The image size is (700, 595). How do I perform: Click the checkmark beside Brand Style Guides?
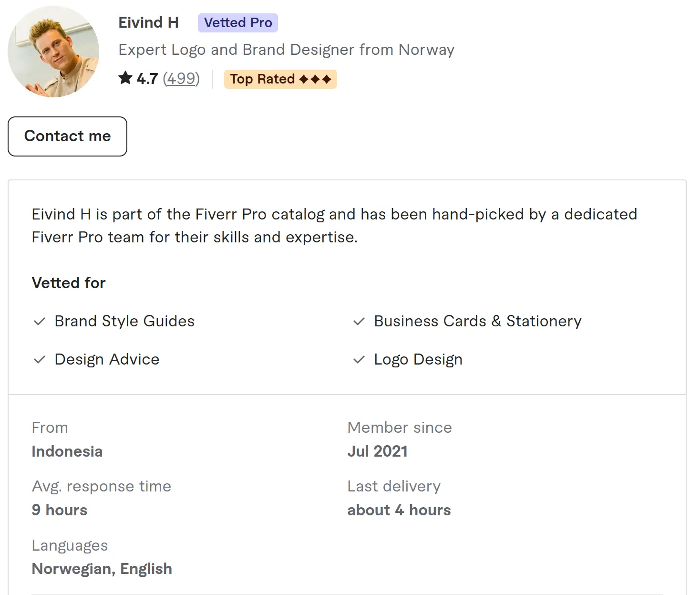coord(40,322)
